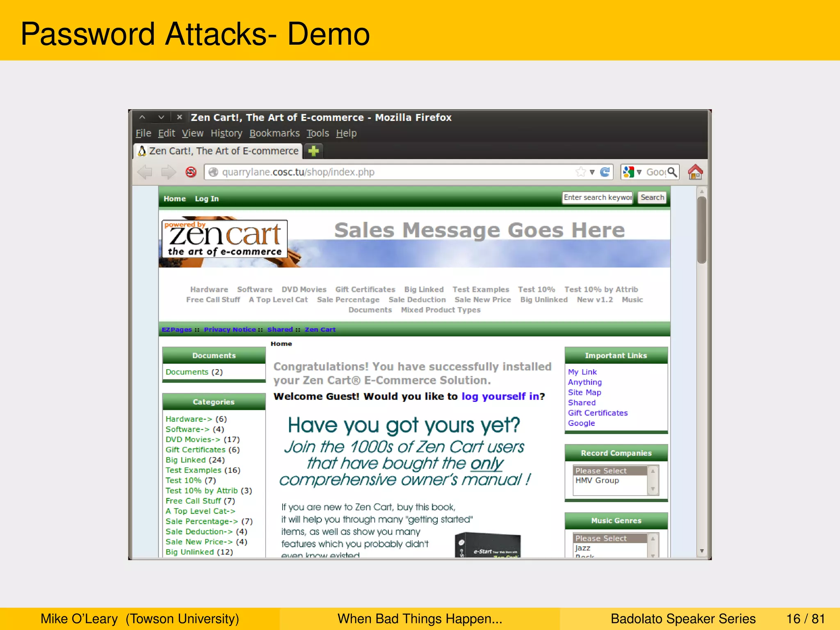Click the Zen Cart tab favicon

pos(142,151)
